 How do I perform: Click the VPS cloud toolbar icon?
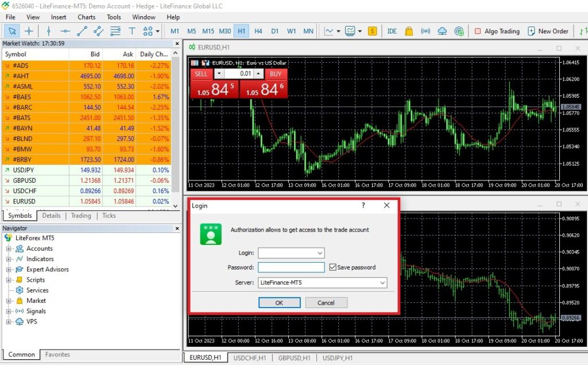(x=442, y=31)
